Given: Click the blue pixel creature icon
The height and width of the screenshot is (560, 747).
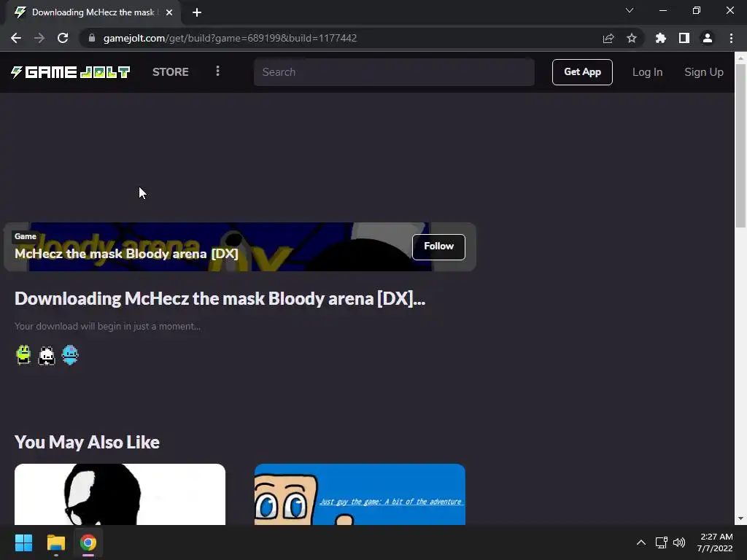Looking at the screenshot, I should pos(70,355).
